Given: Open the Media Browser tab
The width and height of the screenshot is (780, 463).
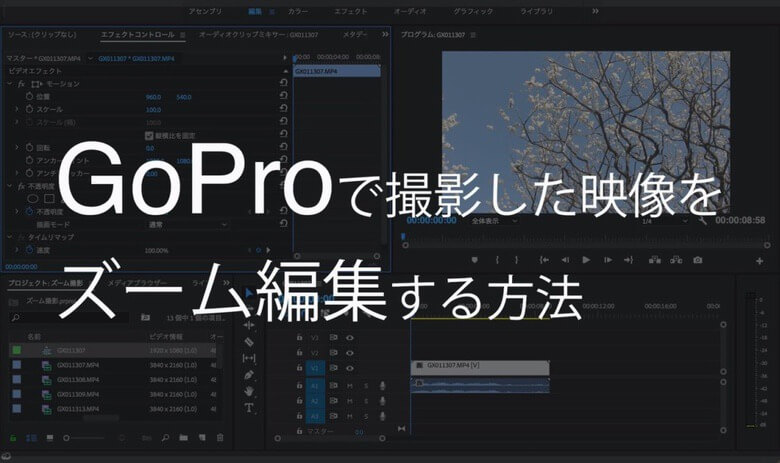Looking at the screenshot, I should click(137, 282).
